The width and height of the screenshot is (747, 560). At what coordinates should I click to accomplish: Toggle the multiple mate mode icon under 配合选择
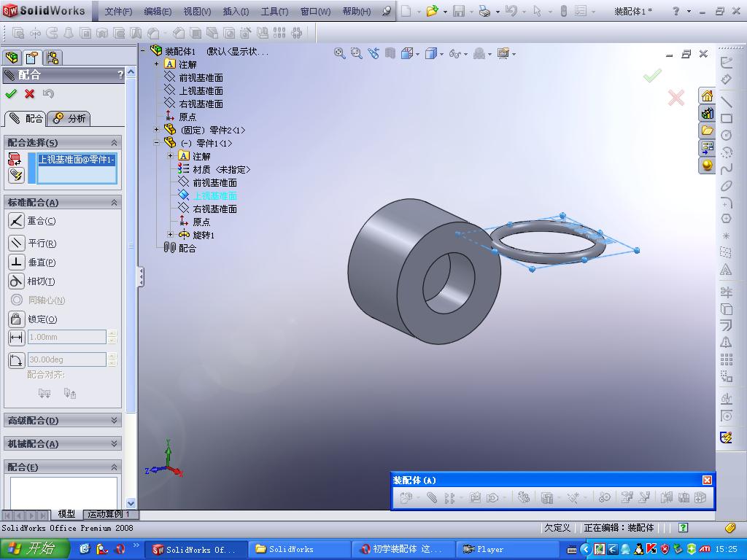click(x=16, y=175)
